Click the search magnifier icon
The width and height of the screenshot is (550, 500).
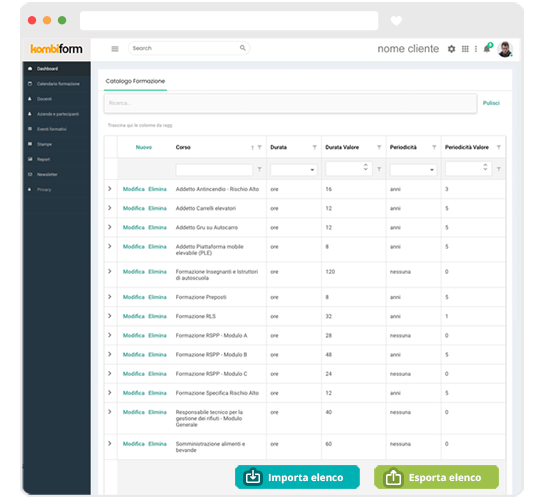243,48
